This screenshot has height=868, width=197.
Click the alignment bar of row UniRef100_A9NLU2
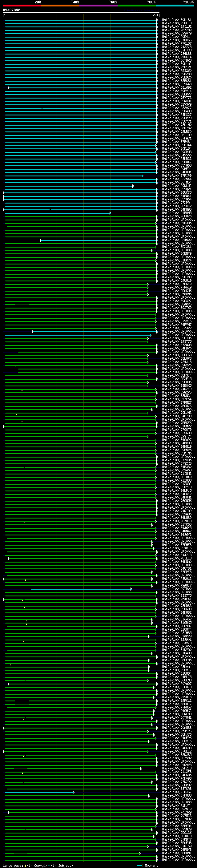click(x=69, y=186)
